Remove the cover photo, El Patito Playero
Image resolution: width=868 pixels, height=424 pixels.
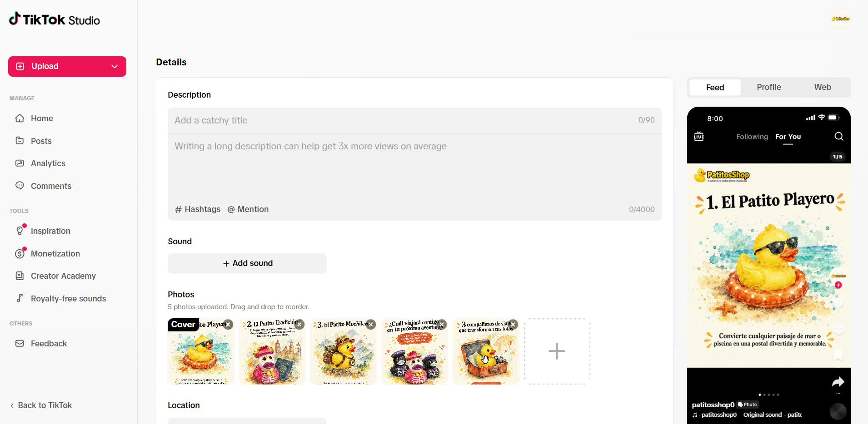(x=229, y=325)
